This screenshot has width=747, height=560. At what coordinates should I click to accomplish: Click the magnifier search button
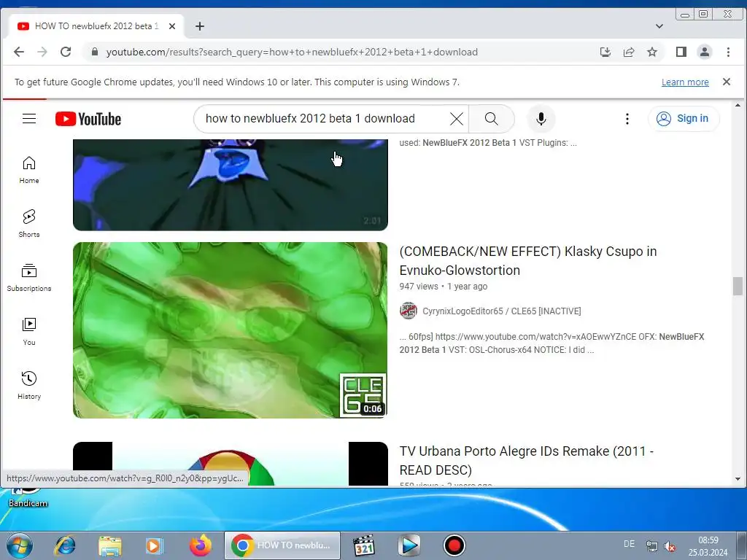coord(491,119)
